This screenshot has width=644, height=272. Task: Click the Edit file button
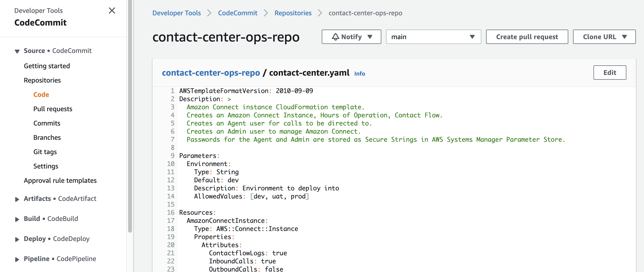[609, 73]
